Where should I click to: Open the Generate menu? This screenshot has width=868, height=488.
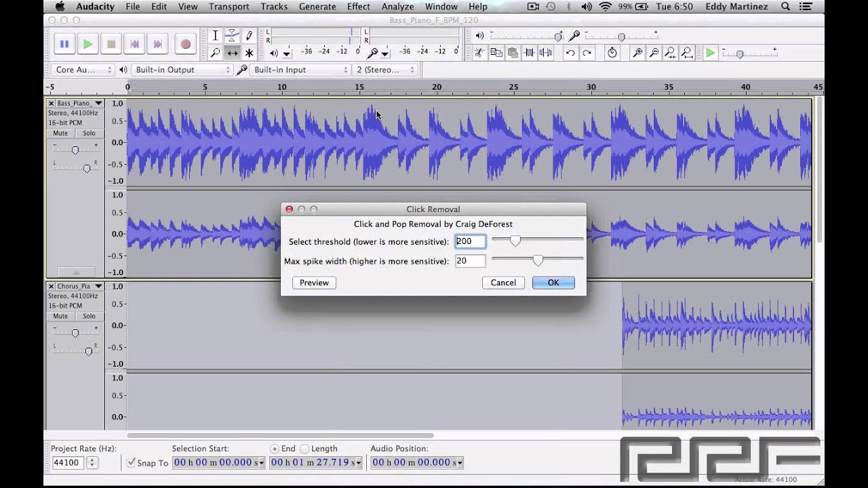tap(317, 7)
